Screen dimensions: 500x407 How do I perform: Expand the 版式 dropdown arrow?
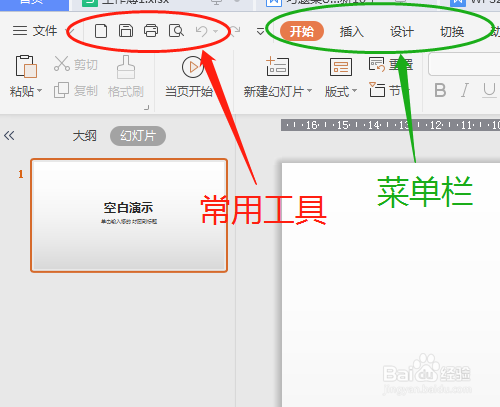[355, 91]
